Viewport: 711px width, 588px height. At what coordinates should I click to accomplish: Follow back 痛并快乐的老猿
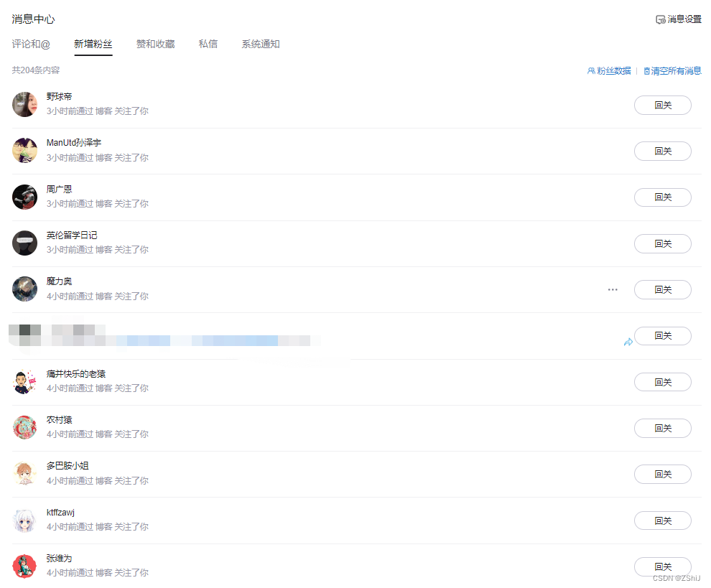pyautogui.click(x=662, y=382)
